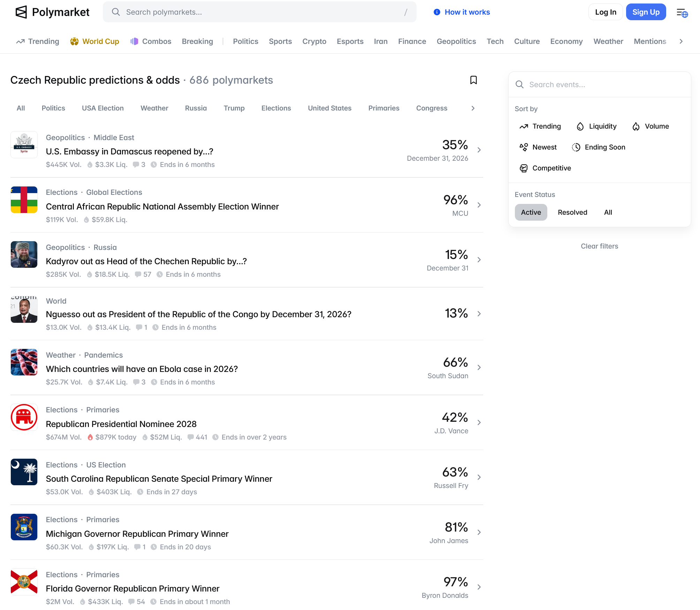The width and height of the screenshot is (700, 610).
Task: Click the Volume flame icon in Sort by
Action: pos(636,127)
